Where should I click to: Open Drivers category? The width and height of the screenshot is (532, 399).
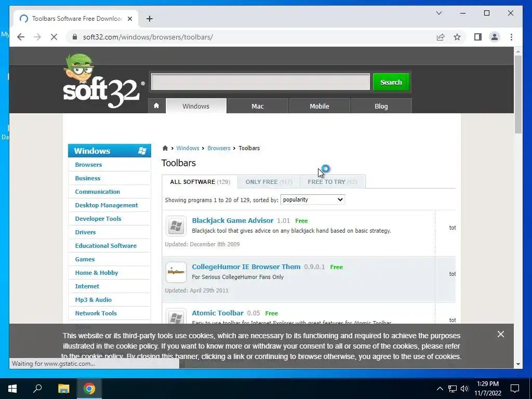pyautogui.click(x=85, y=232)
